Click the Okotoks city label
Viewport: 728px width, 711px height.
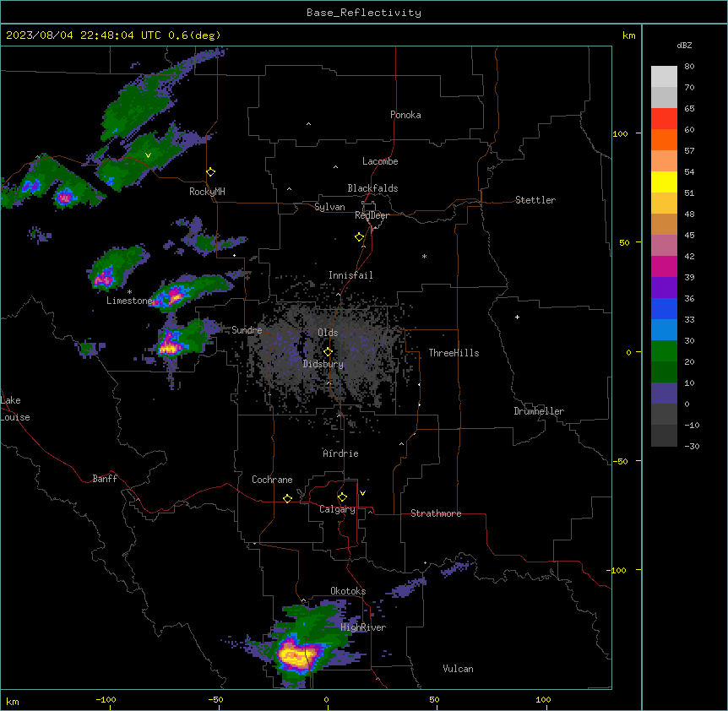point(348,591)
